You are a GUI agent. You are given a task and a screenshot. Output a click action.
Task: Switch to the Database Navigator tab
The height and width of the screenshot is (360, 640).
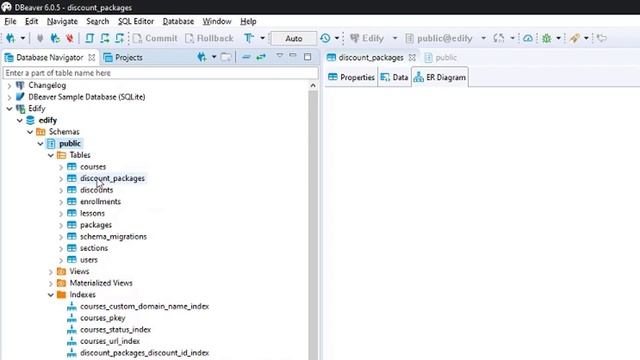pos(49,58)
